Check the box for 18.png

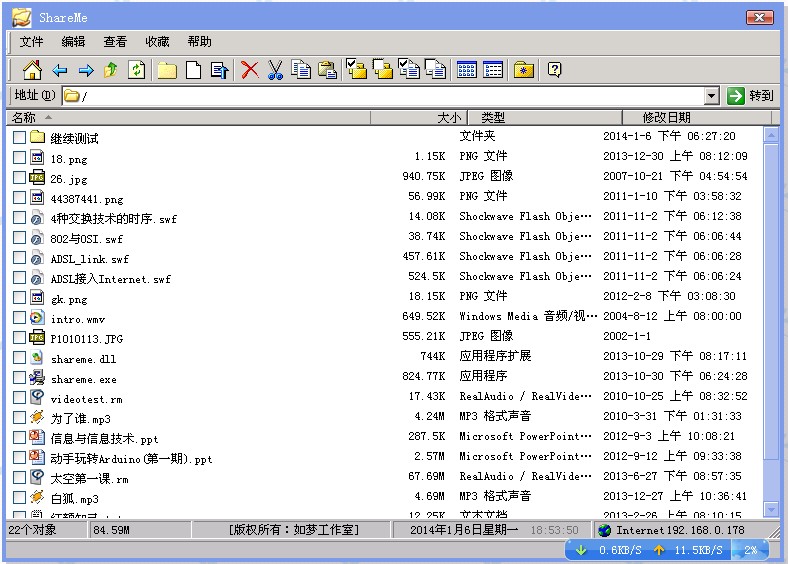click(x=19, y=157)
